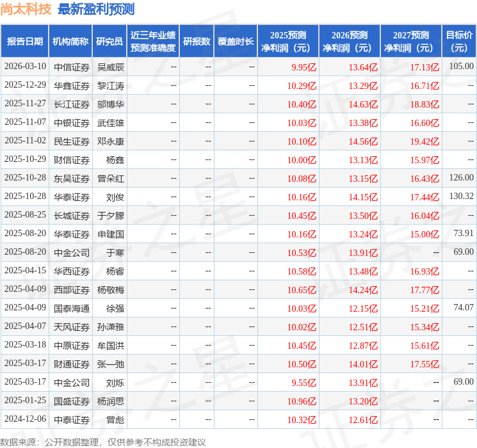Click the 近三年业绩预测准确度 header

(x=153, y=42)
